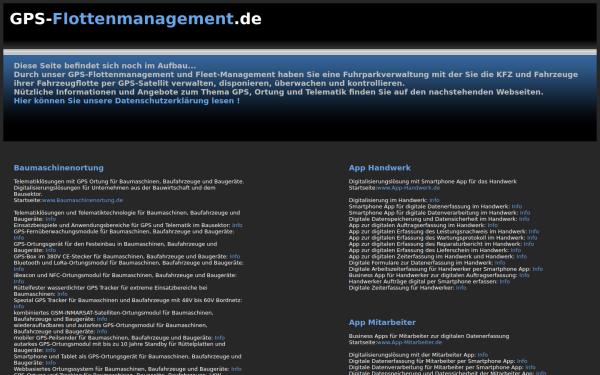Viewport: 600px width, 375px height.
Task: Click the GPS-Flottenmanagement.de site title
Action: pos(135,19)
